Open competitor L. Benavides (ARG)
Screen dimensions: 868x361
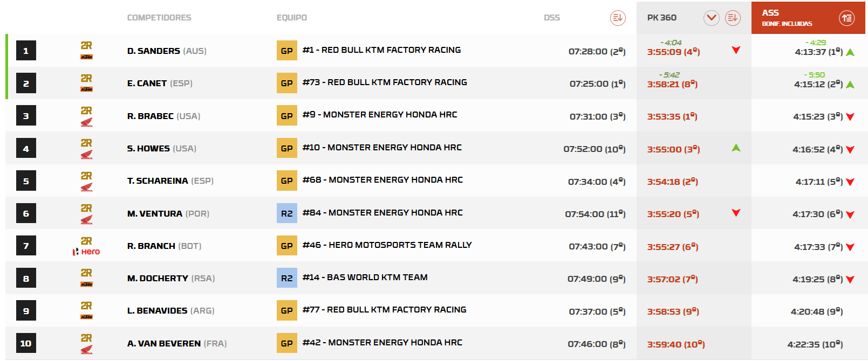pyautogui.click(x=171, y=311)
